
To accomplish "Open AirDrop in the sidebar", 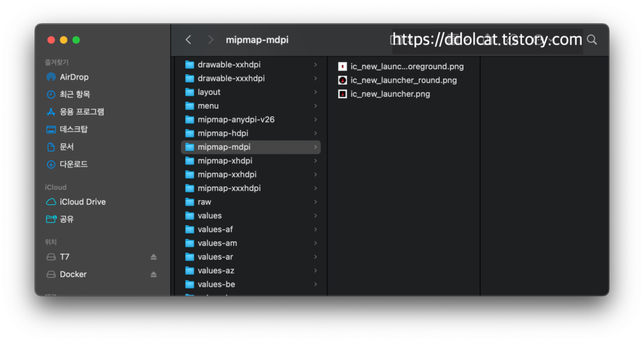I will tap(74, 77).
